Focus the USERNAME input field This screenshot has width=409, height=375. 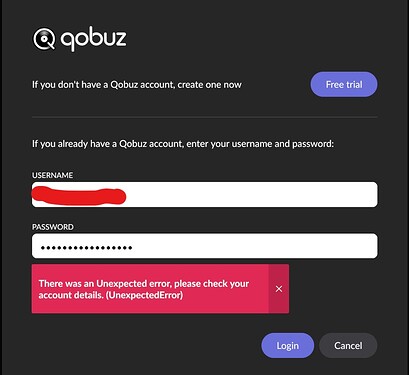pyautogui.click(x=205, y=194)
